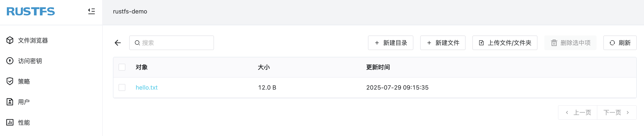Open the 用户 section
The width and height of the screenshot is (644, 136).
(24, 102)
